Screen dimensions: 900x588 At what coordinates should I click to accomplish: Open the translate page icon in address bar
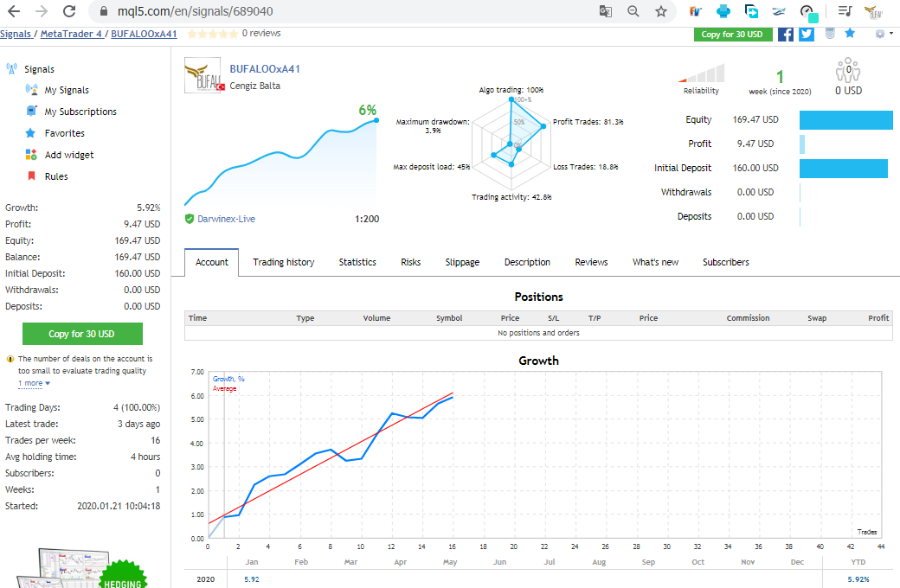coord(606,11)
